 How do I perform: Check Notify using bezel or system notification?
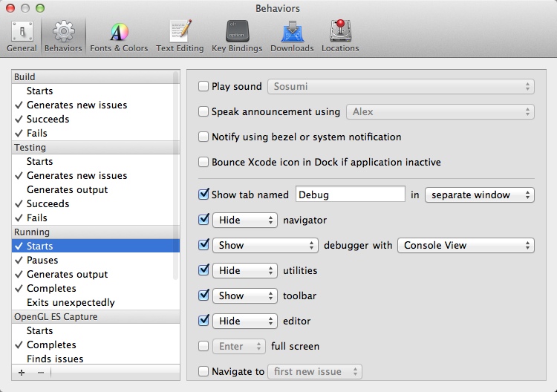[203, 137]
